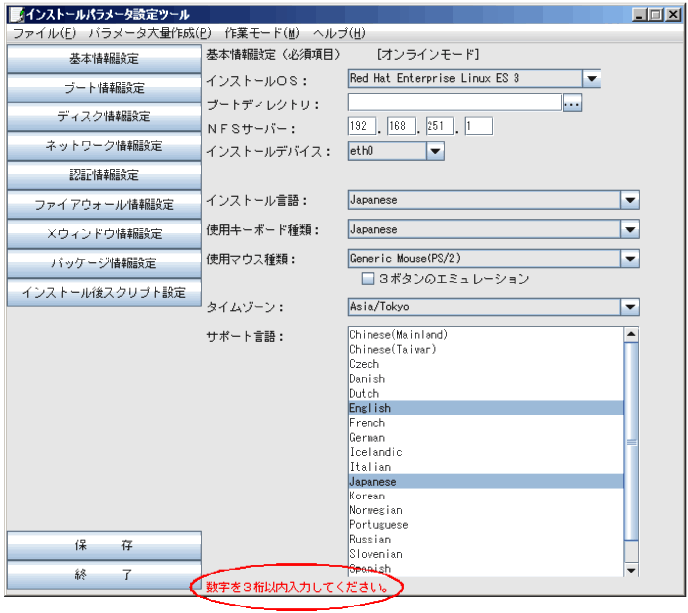Click the boot directory browse (...) button
This screenshot has width=688, height=613.
(572, 103)
